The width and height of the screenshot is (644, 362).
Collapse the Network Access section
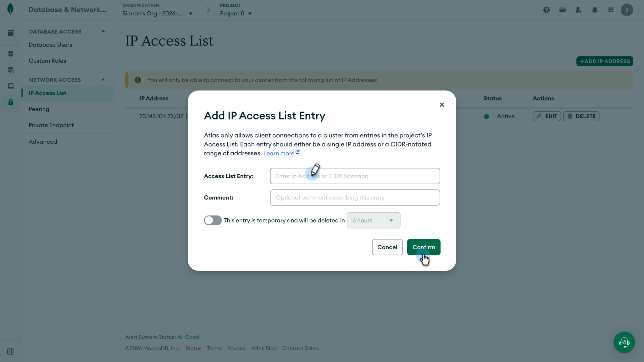click(x=103, y=80)
